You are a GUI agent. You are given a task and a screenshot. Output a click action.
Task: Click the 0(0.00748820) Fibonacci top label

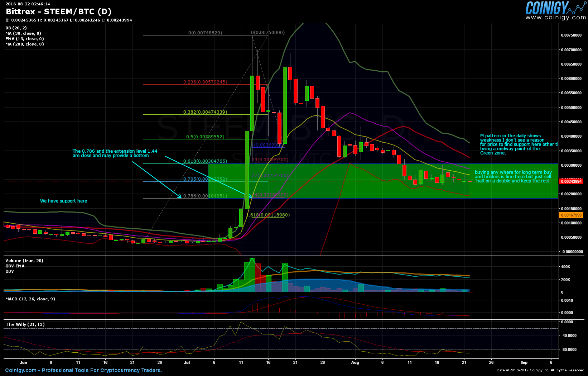click(205, 33)
